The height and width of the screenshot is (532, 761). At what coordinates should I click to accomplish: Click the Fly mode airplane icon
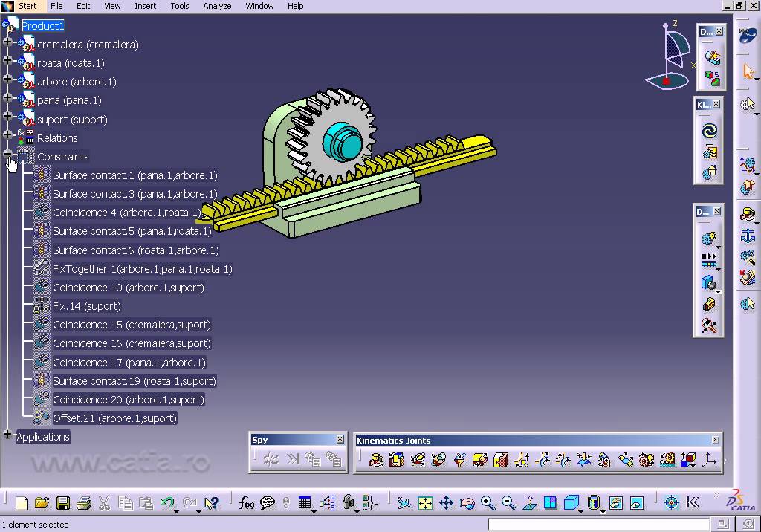point(404,503)
